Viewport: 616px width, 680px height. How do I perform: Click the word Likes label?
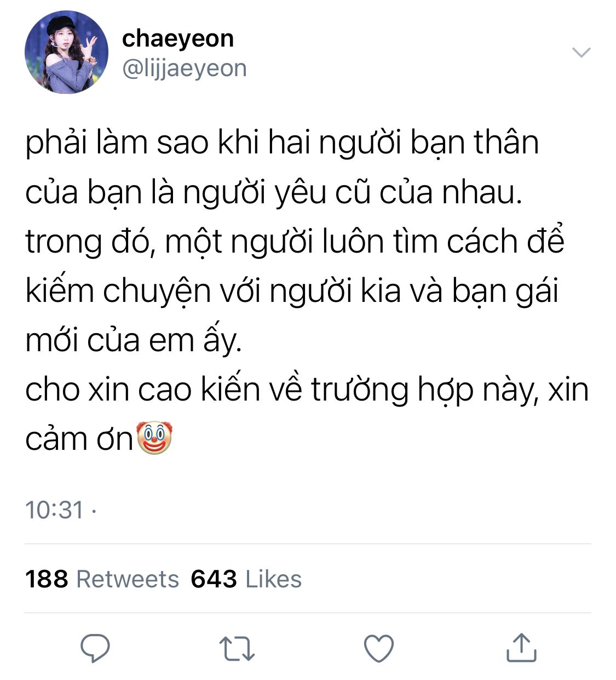(273, 579)
